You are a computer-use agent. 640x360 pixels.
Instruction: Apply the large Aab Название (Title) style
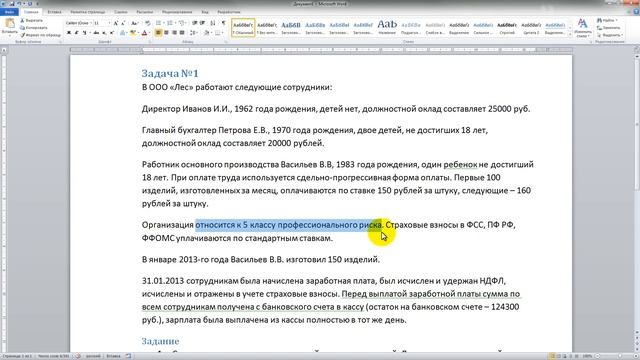[x=387, y=28]
